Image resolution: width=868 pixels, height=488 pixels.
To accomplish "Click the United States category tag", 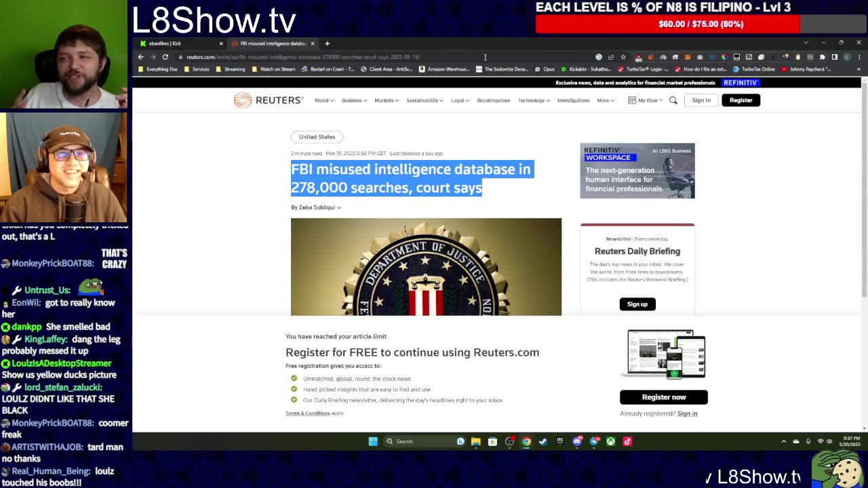I will (317, 137).
